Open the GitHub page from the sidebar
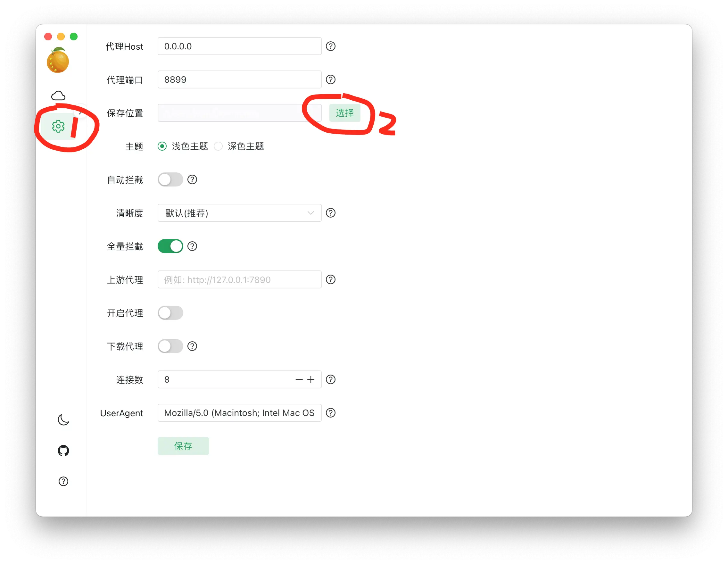The width and height of the screenshot is (728, 564). tap(63, 450)
